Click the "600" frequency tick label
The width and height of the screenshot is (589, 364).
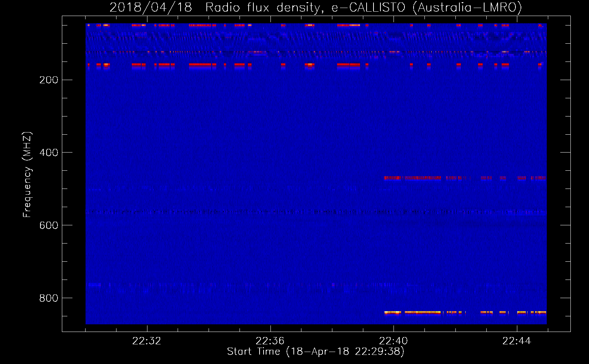pyautogui.click(x=49, y=225)
